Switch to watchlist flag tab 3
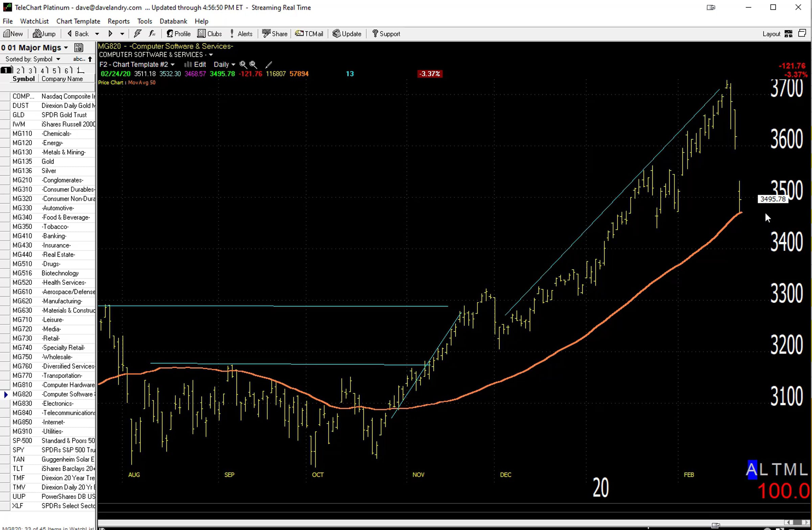Screen dimensions: 812x530 click(31, 70)
